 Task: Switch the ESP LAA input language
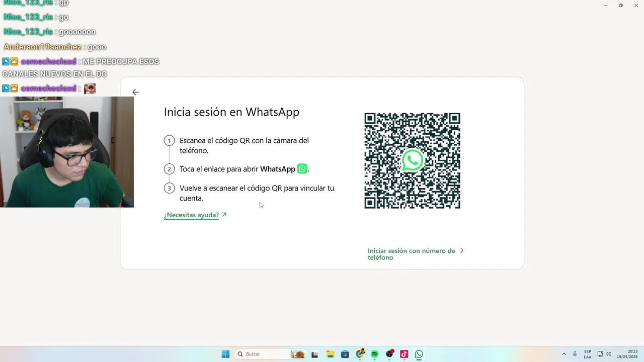tap(588, 354)
